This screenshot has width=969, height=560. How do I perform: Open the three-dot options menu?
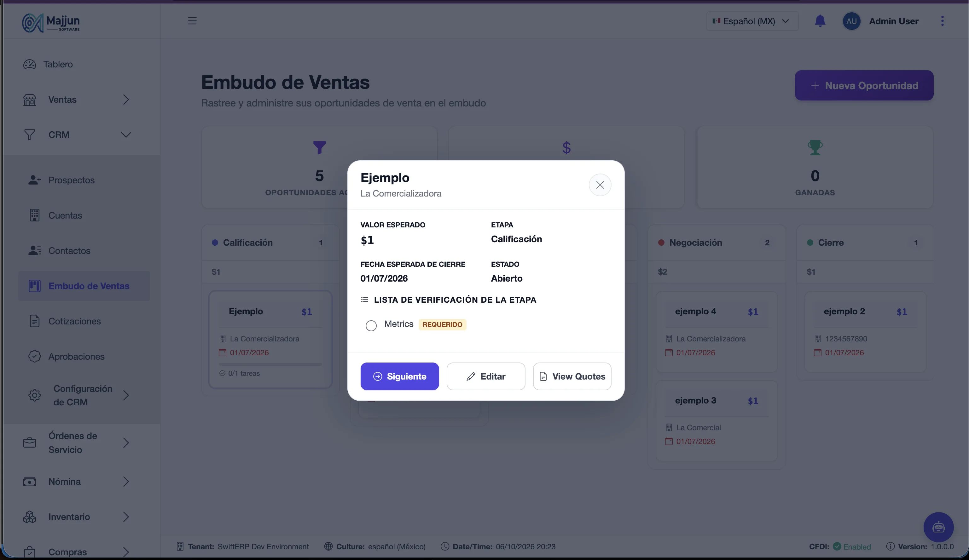(x=942, y=21)
